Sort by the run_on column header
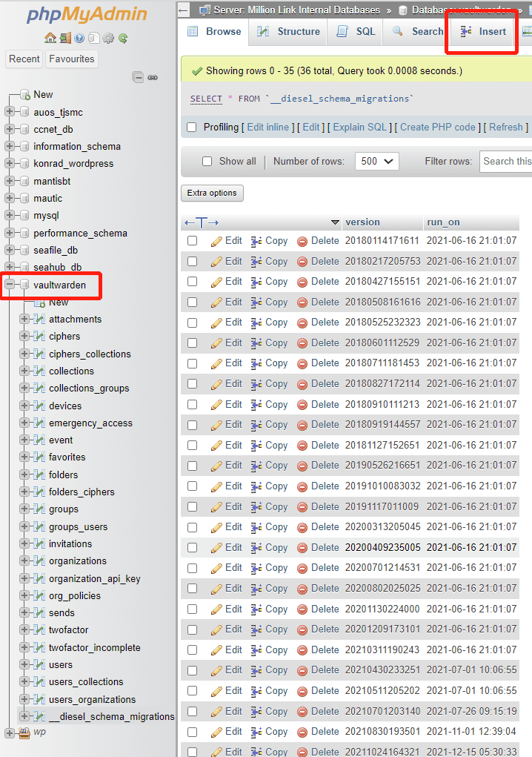532x757 pixels. (x=443, y=222)
